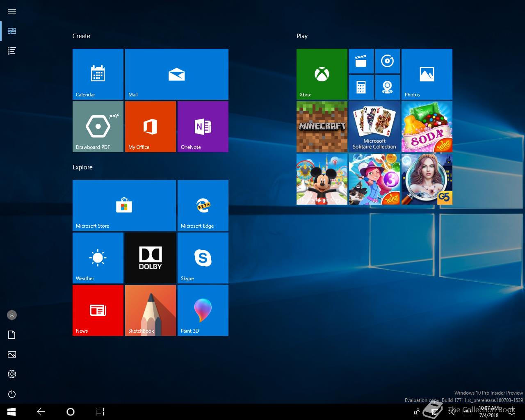Viewport: 525px width, 420px height.
Task: Switch to All apps list view
Action: (12, 51)
